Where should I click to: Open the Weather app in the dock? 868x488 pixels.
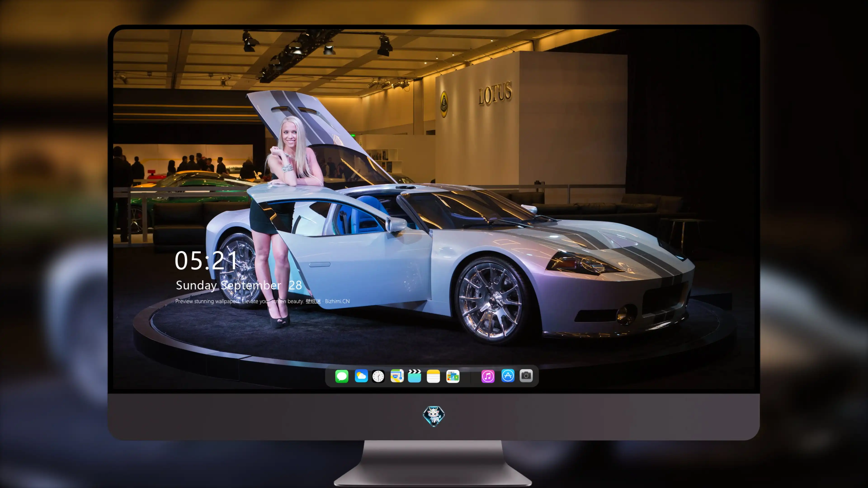pos(361,376)
